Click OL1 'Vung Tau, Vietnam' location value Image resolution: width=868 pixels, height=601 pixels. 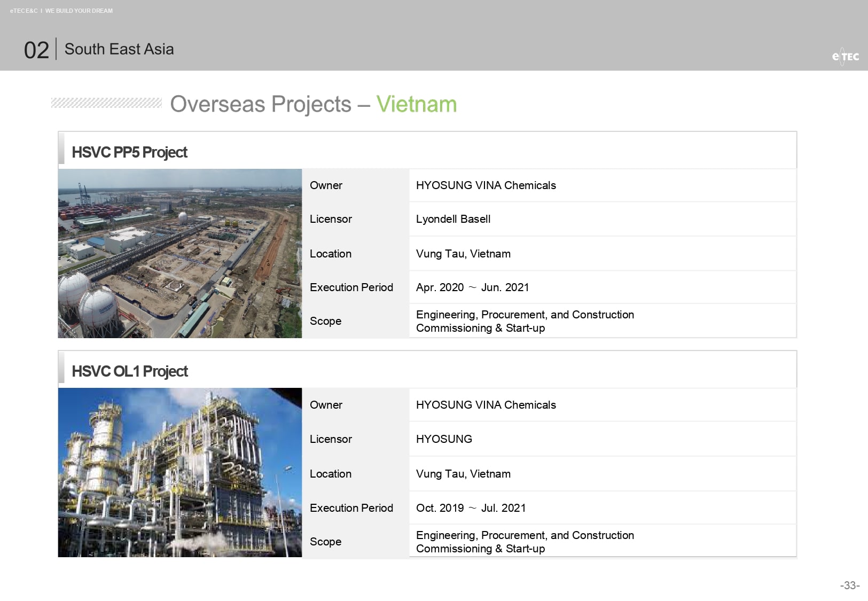click(463, 474)
